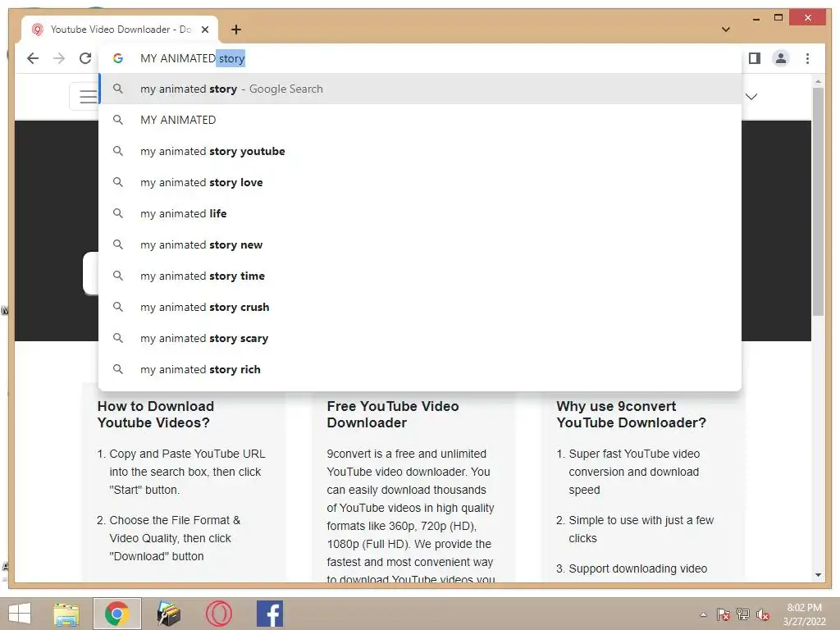Click the Action Center flag tray icon
840x630 pixels.
point(724,614)
